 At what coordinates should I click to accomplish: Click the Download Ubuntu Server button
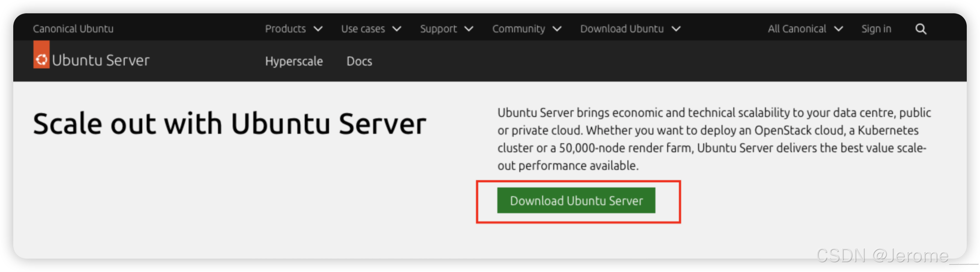(x=577, y=200)
